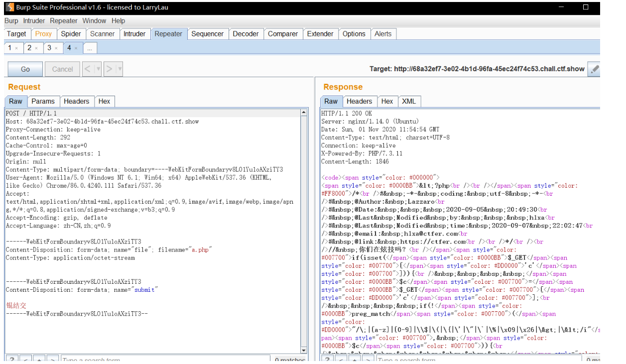Click up arrow of request scrollbar
626x364 pixels.
coord(304,113)
